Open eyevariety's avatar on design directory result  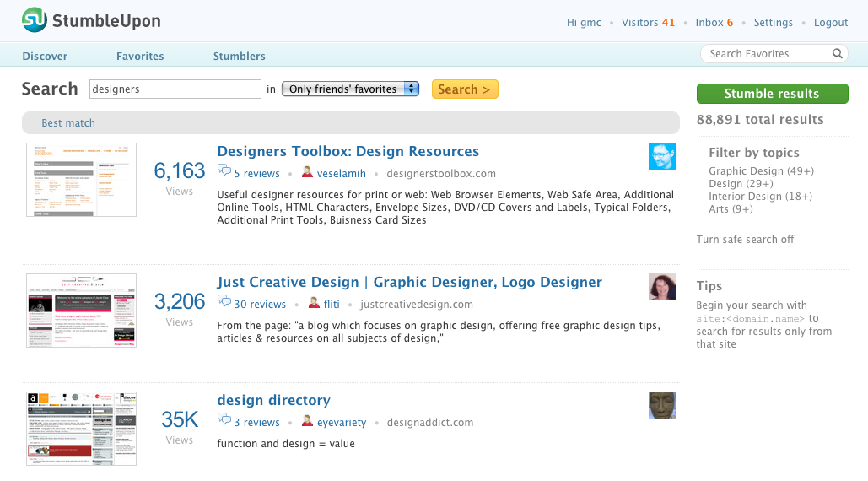(661, 405)
